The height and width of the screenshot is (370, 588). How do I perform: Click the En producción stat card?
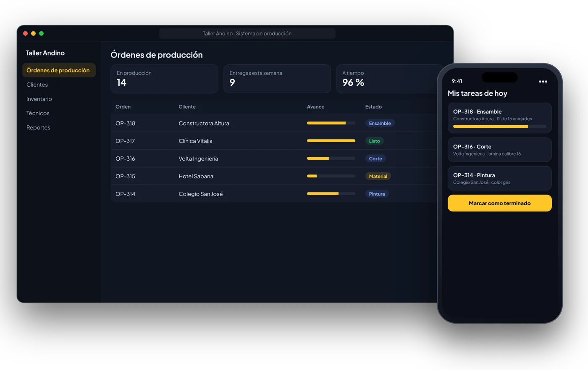164,79
